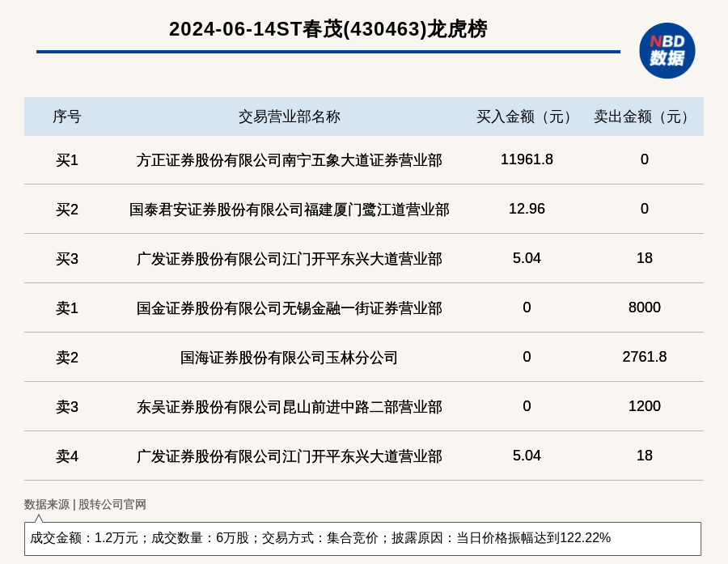Select the 买1 row label
Viewport: 728px width, 564px height.
pyautogui.click(x=67, y=160)
